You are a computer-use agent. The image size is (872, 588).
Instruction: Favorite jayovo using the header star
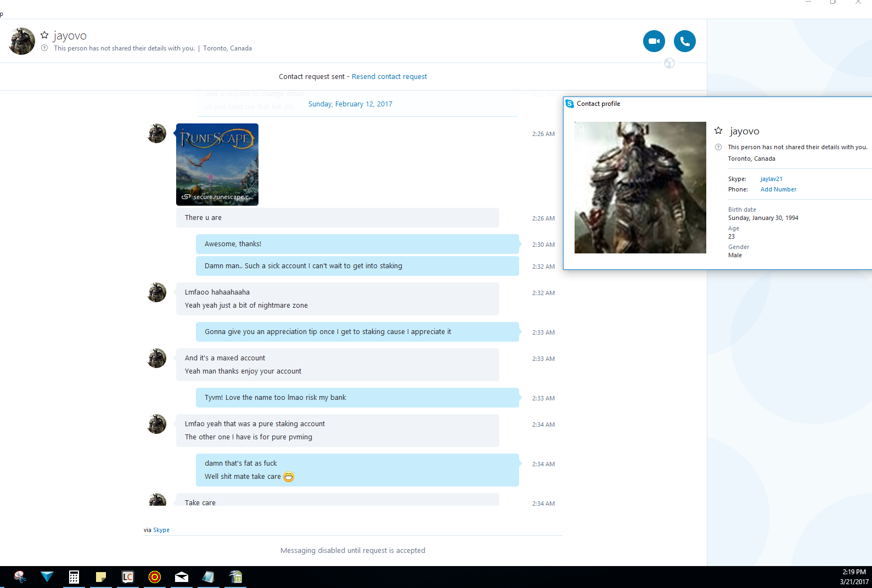point(44,35)
